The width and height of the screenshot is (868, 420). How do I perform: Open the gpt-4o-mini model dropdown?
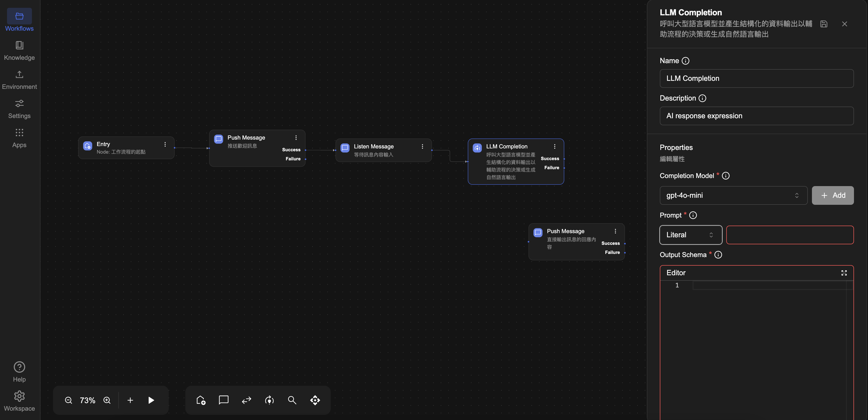[733, 195]
